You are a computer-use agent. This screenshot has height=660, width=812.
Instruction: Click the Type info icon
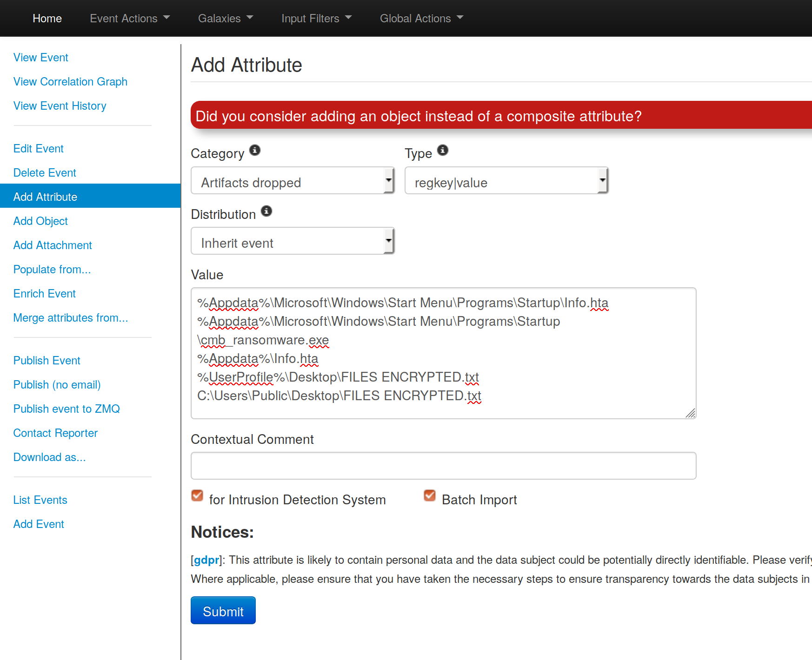coord(443,150)
